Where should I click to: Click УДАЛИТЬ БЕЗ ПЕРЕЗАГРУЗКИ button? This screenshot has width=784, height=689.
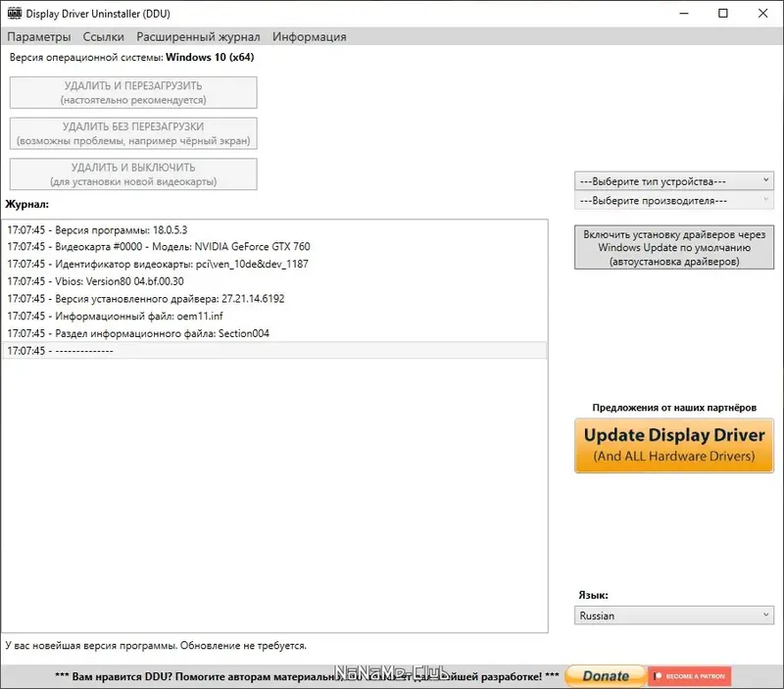click(133, 133)
